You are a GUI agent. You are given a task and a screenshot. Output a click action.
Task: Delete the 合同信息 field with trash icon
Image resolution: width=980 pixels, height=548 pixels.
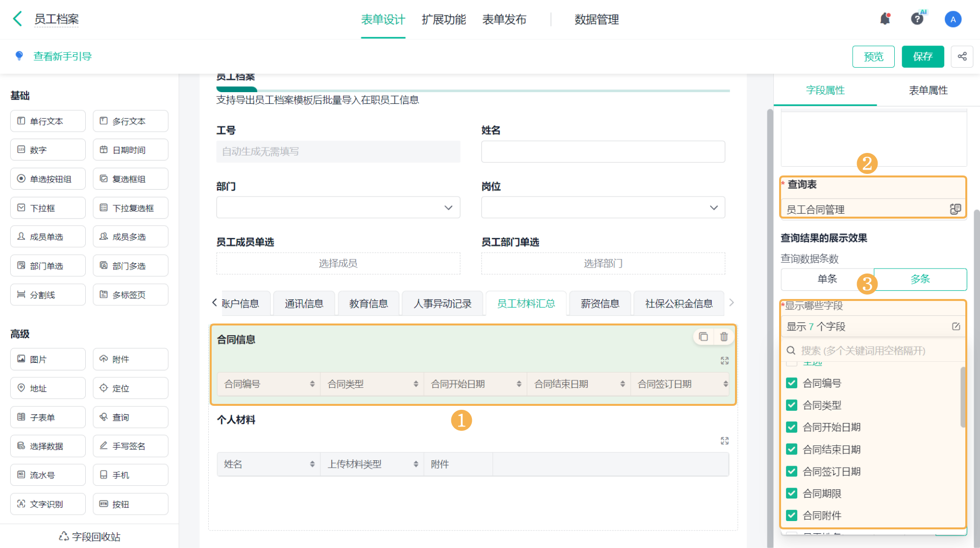[x=724, y=337]
